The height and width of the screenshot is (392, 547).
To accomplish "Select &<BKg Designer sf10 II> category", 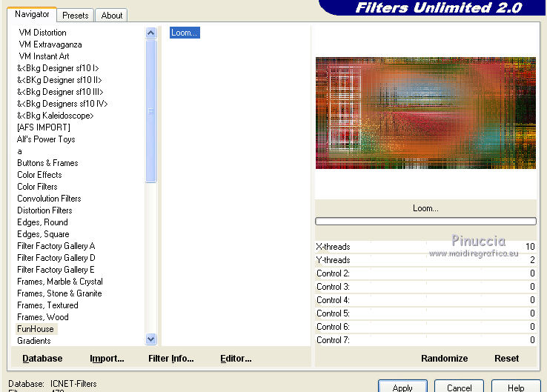I will (59, 80).
